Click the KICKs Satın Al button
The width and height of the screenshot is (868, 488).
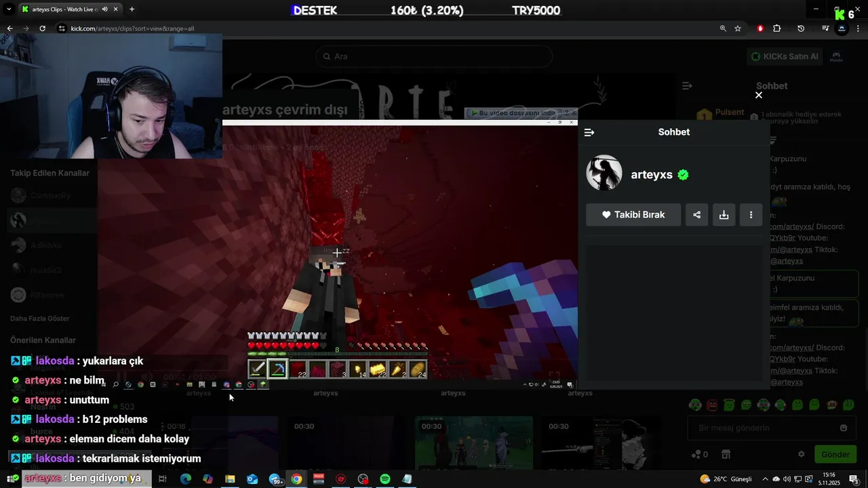coord(785,56)
